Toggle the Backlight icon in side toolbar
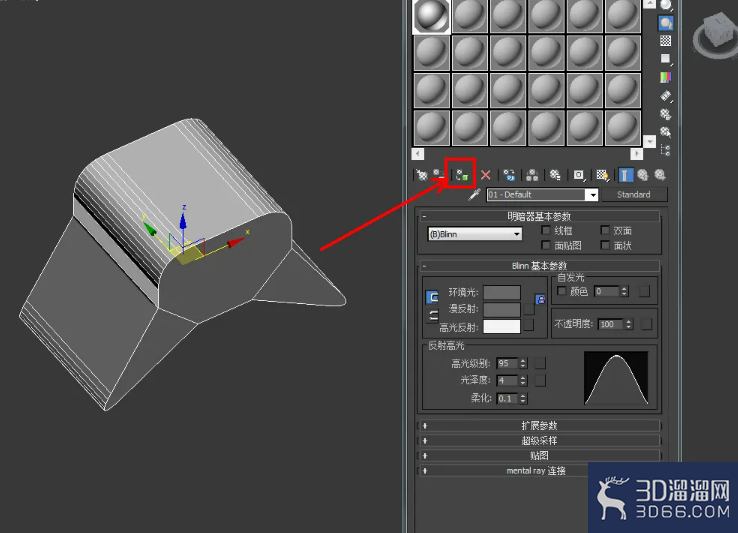The height and width of the screenshot is (533, 738). click(666, 23)
